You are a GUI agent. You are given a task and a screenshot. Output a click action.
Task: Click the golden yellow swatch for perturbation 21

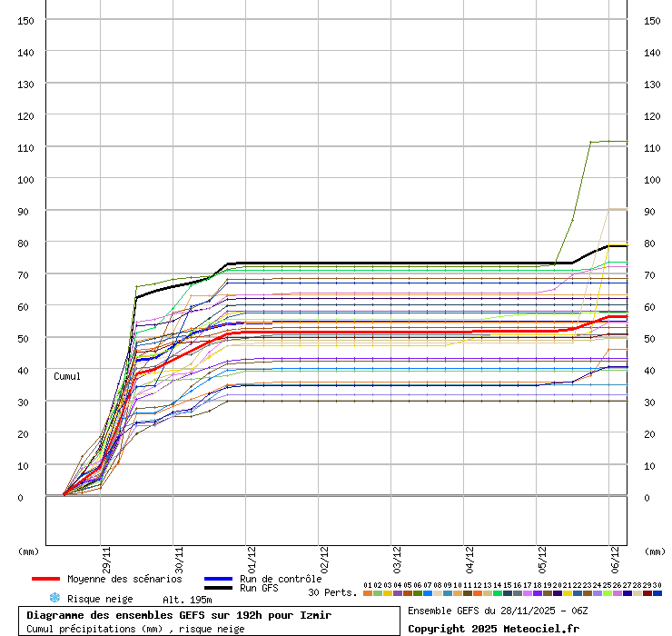[568, 593]
